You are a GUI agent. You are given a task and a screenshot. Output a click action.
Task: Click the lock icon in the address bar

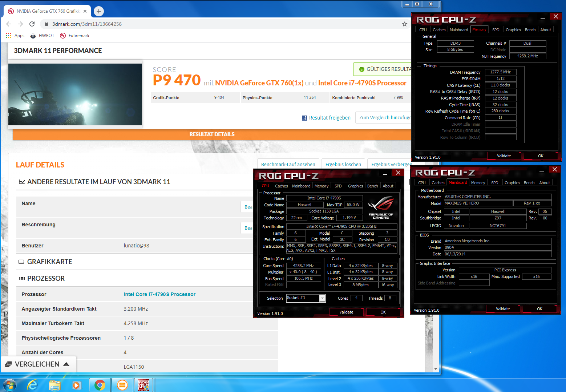(47, 24)
